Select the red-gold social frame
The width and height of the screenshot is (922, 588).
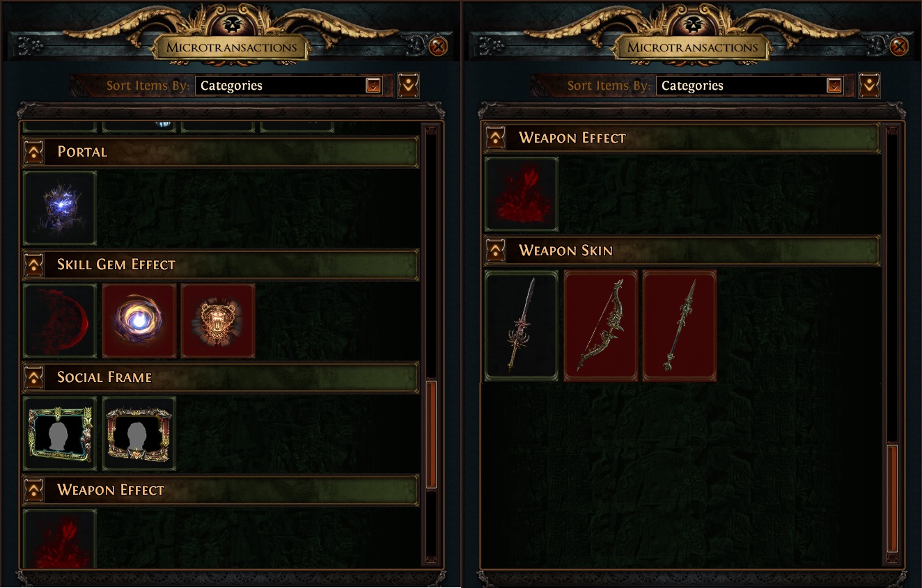point(139,434)
